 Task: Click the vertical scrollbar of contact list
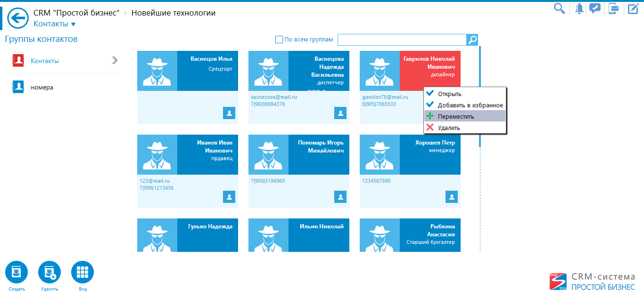pos(480,97)
